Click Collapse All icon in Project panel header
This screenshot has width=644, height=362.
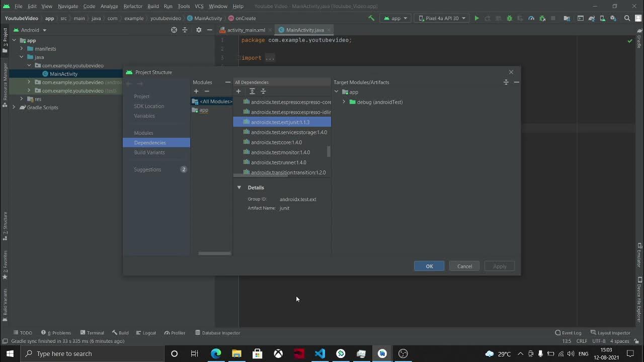pos(185,30)
